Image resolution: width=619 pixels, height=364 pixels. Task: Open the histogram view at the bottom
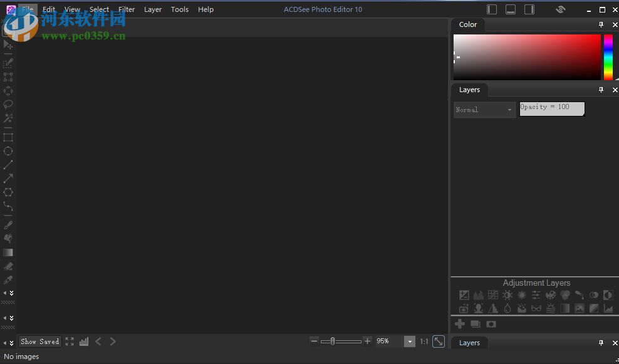pyautogui.click(x=84, y=341)
